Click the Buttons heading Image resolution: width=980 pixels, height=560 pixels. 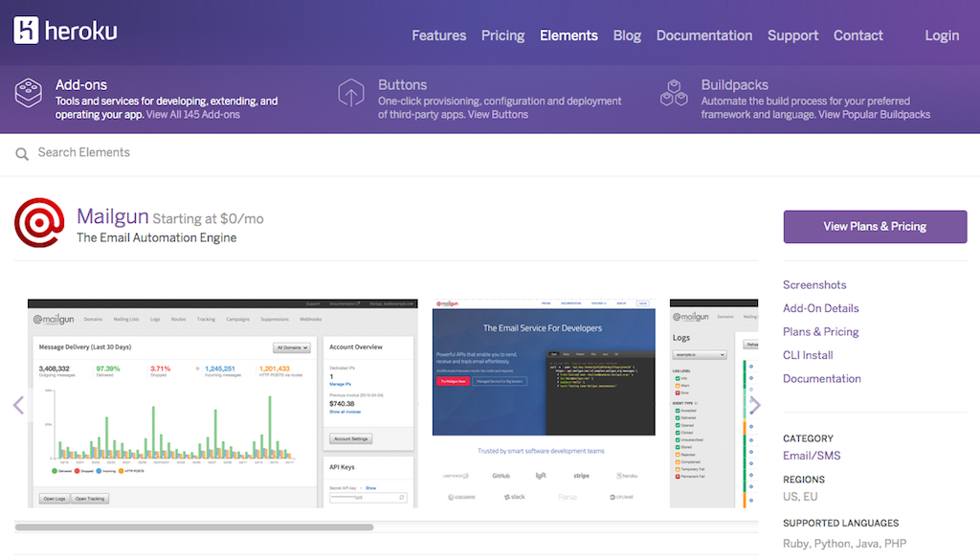pyautogui.click(x=402, y=85)
